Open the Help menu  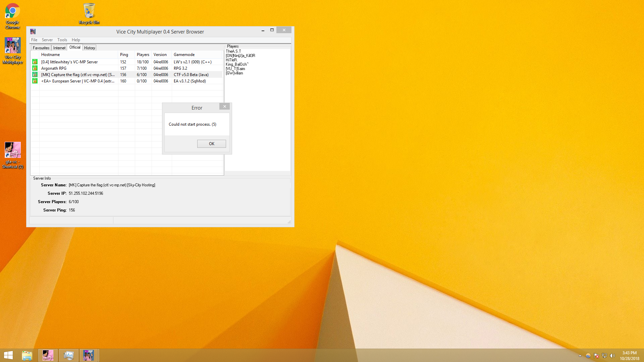tap(76, 40)
